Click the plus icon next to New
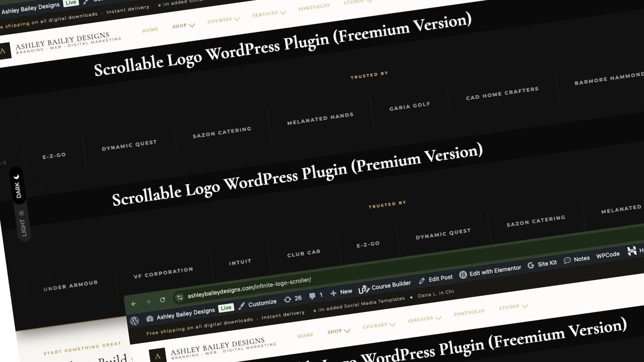 (333, 293)
